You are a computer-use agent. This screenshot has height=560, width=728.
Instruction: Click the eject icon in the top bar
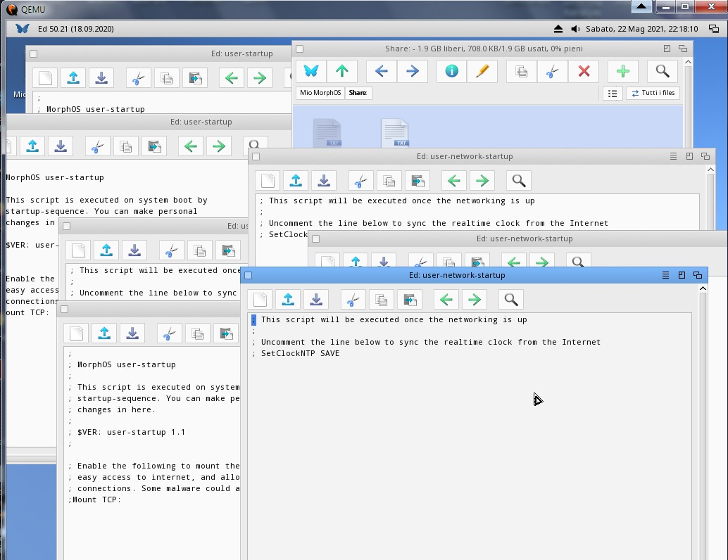tap(558, 29)
